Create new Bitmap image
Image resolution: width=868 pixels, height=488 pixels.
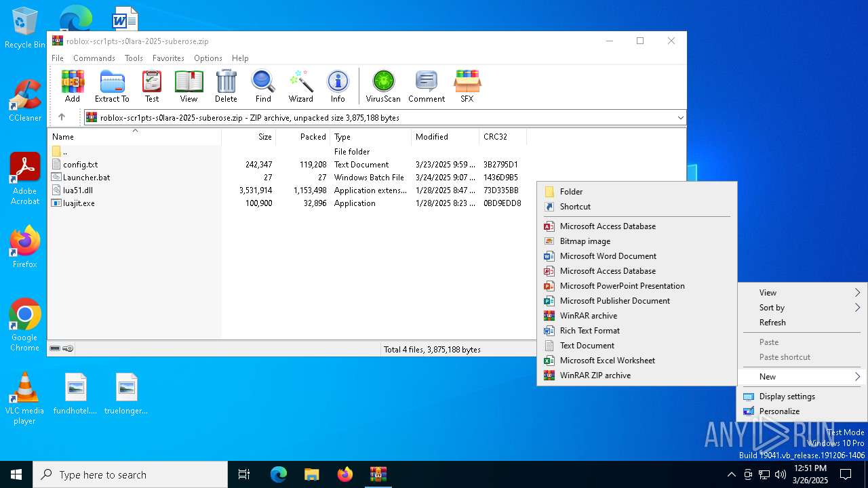click(x=637, y=241)
